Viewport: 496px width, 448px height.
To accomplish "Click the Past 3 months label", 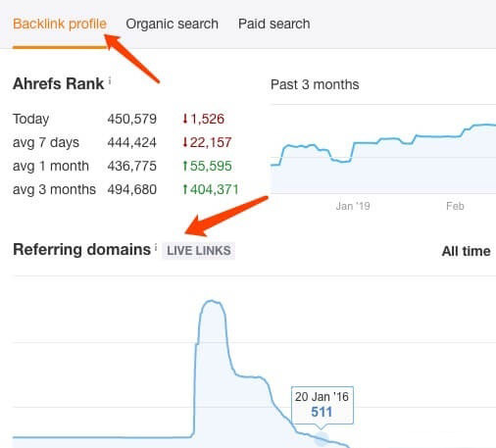I will click(315, 84).
